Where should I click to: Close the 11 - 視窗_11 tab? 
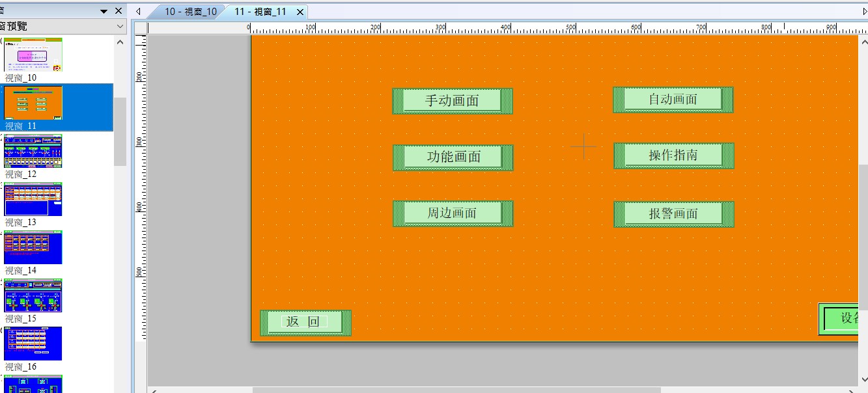click(300, 12)
